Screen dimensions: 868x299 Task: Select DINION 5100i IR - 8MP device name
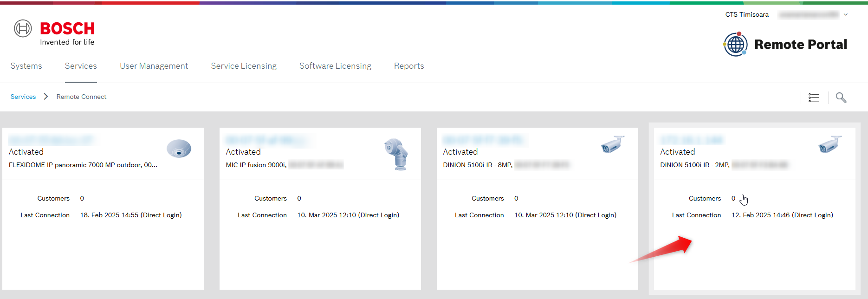(x=478, y=165)
